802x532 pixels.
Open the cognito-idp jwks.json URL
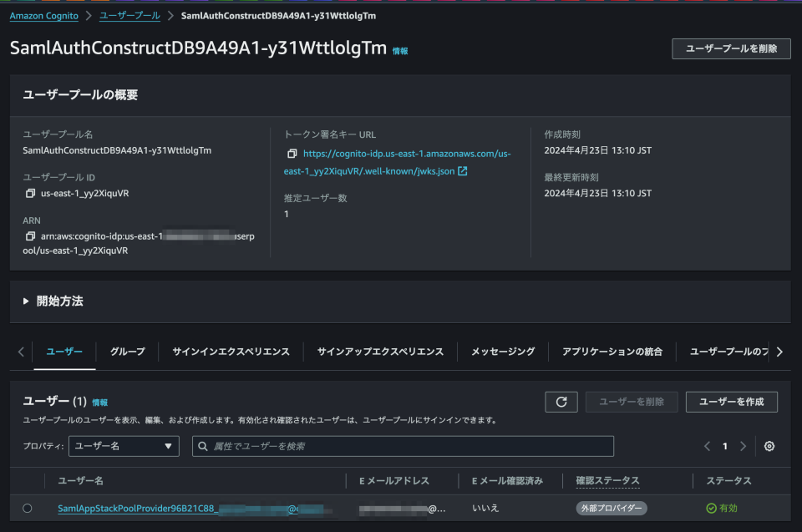[397, 162]
